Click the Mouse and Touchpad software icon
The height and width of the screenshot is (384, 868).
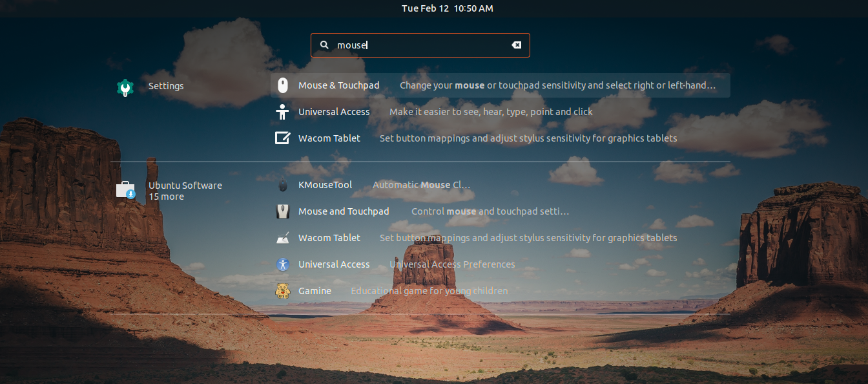coord(282,211)
